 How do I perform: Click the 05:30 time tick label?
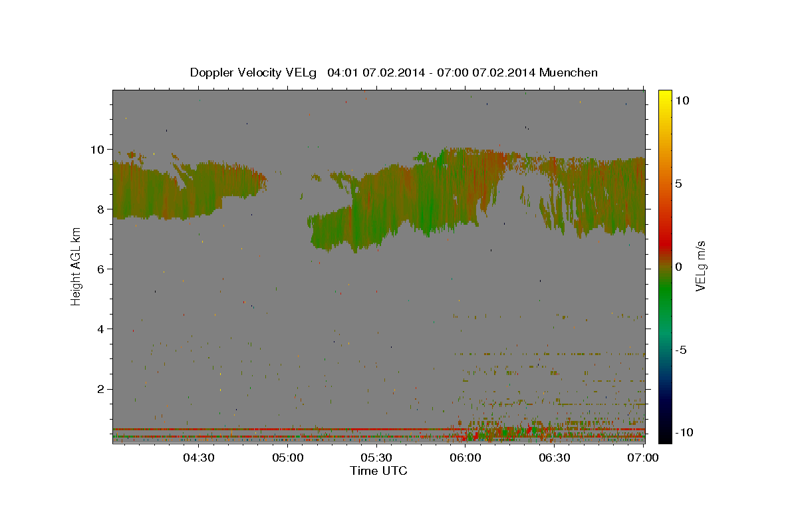[x=376, y=458]
